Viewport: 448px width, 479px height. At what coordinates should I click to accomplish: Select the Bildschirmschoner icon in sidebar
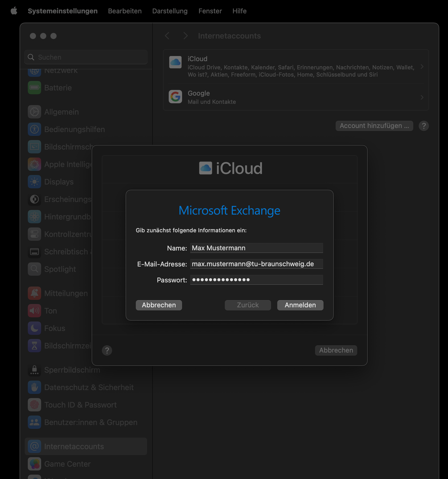34,147
